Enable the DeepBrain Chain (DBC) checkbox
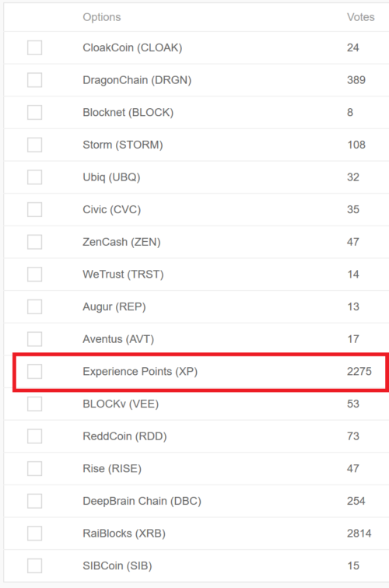This screenshot has height=588, width=389. coord(34,501)
